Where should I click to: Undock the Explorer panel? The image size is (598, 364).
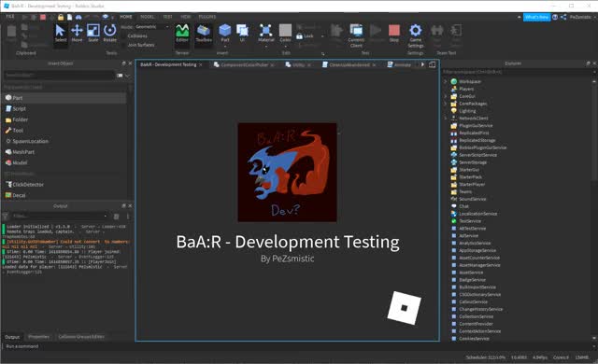point(588,63)
